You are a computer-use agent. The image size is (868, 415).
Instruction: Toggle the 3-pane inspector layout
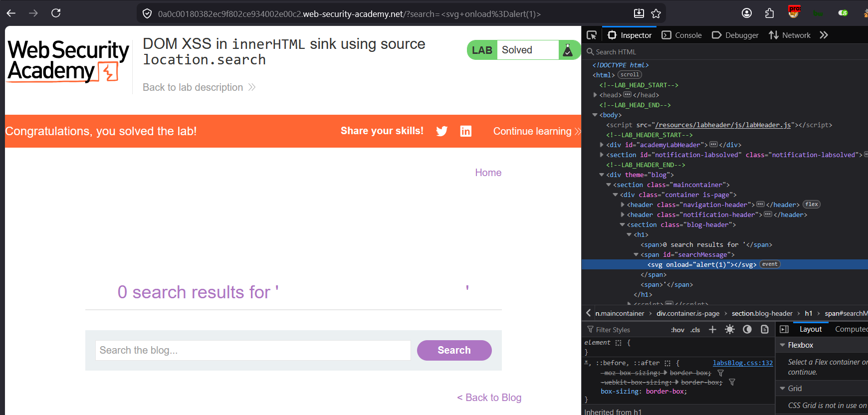click(784, 329)
